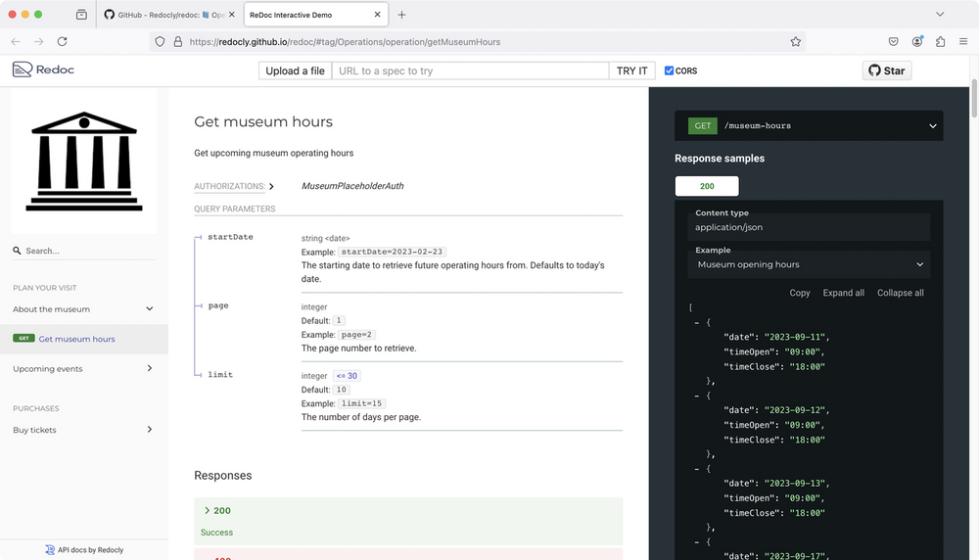Reload the current page
The height and width of the screenshot is (560, 979).
click(62, 42)
